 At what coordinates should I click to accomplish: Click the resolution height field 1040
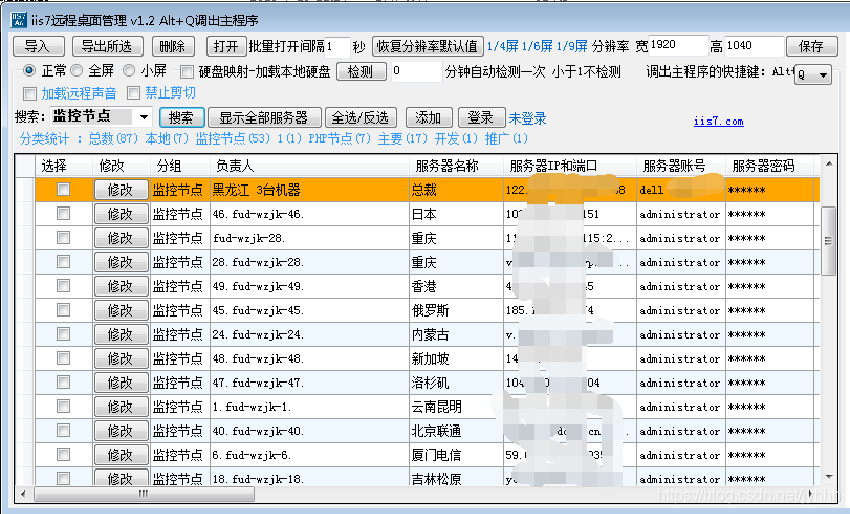[x=754, y=46]
